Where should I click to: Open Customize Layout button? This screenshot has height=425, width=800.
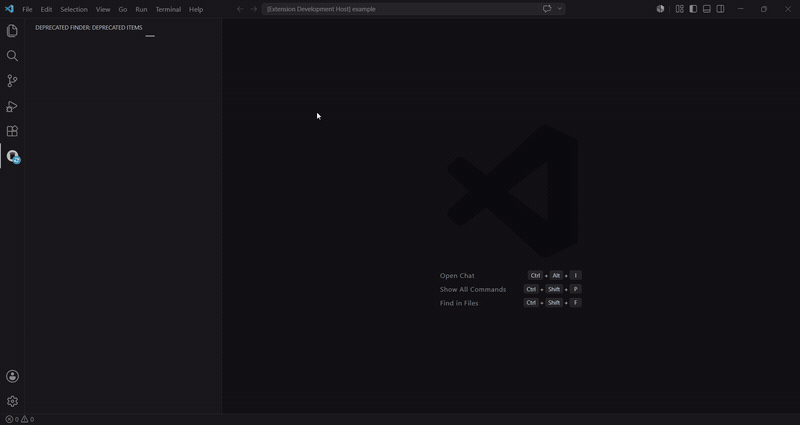point(680,9)
